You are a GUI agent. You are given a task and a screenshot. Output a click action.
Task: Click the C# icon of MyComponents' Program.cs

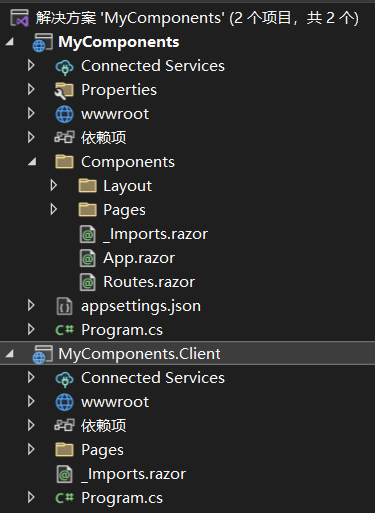(x=64, y=330)
